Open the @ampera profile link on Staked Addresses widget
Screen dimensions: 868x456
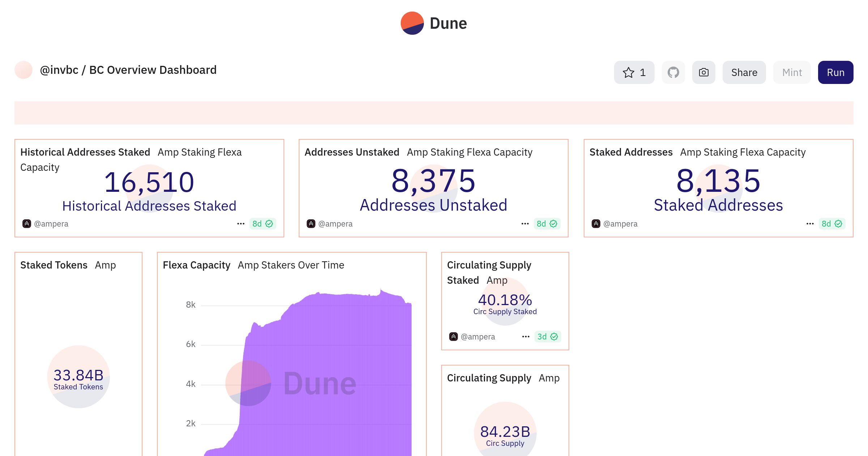pos(621,223)
